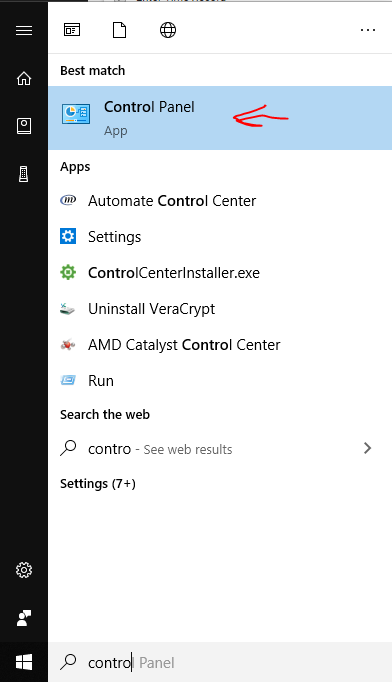Select Uninstall VeraCrypt result
The image size is (392, 682).
click(x=220, y=309)
